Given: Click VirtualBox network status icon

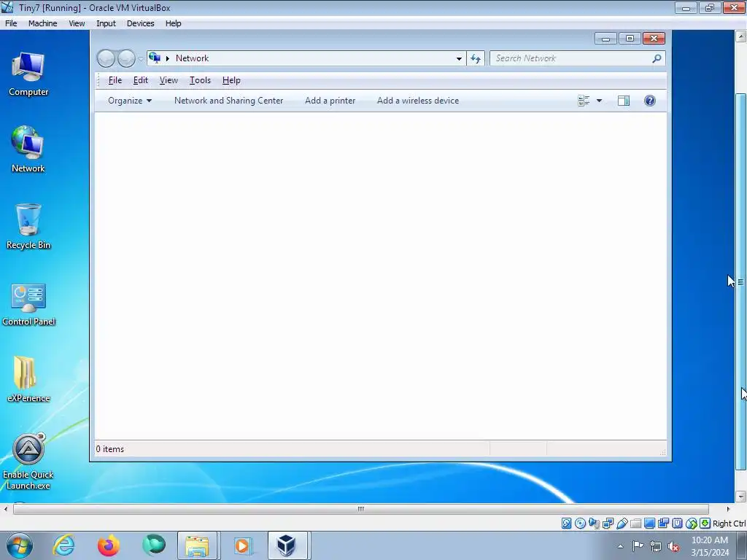Looking at the screenshot, I should click(x=608, y=524).
